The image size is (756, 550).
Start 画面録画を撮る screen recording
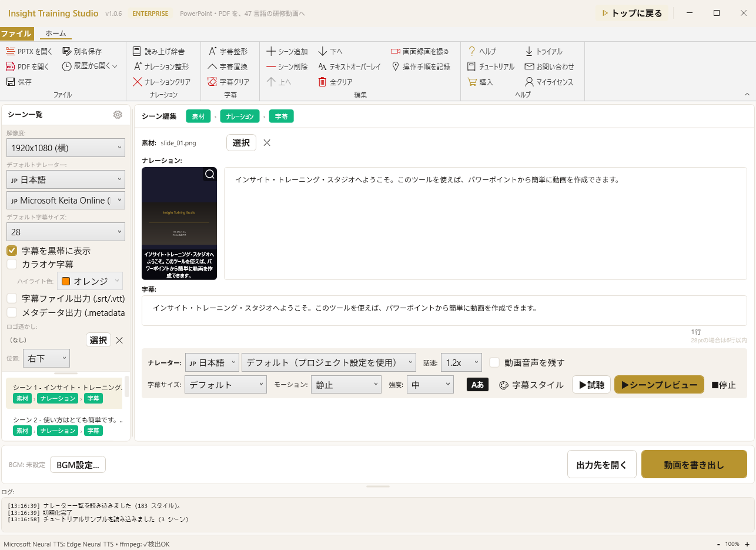click(x=420, y=51)
